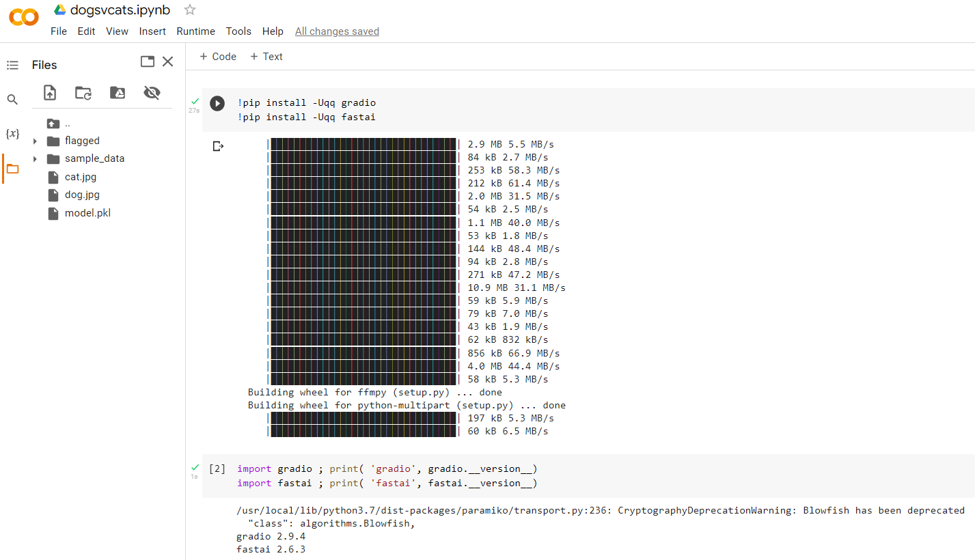Image resolution: width=975 pixels, height=560 pixels.
Task: Click the All changes saved link
Action: coord(337,31)
